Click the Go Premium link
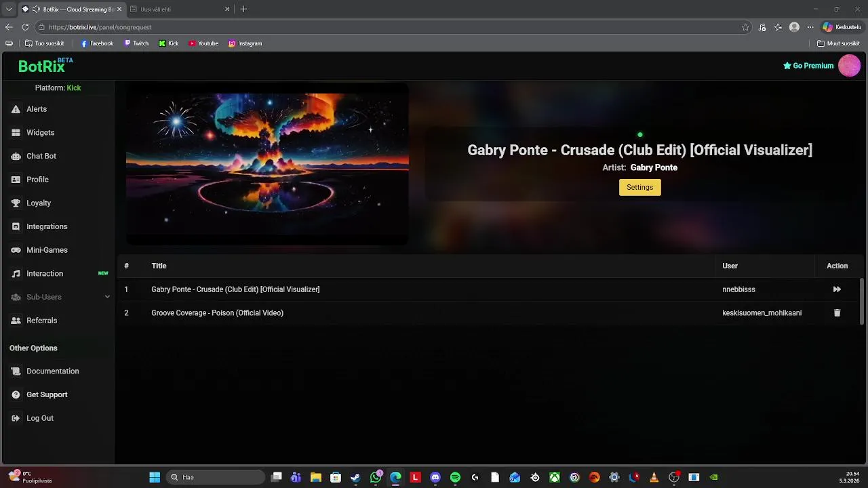This screenshot has width=868, height=488. [808, 66]
